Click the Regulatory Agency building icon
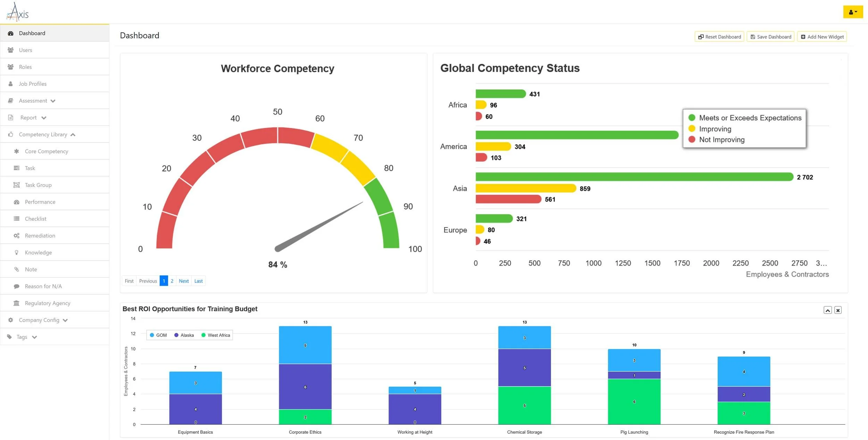The height and width of the screenshot is (440, 868). tap(16, 303)
